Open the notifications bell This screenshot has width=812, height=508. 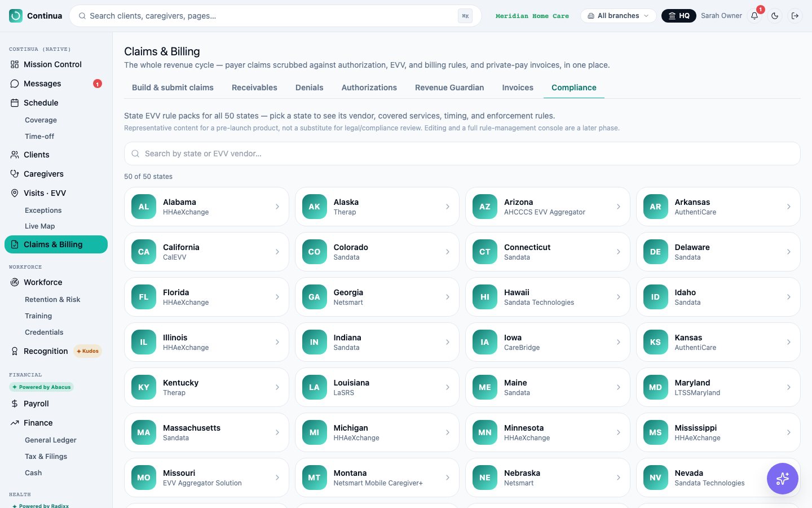coord(754,16)
